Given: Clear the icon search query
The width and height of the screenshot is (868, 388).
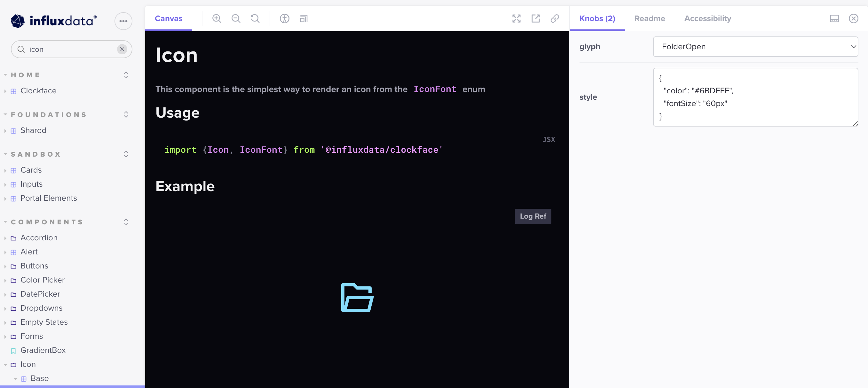Looking at the screenshot, I should 122,49.
